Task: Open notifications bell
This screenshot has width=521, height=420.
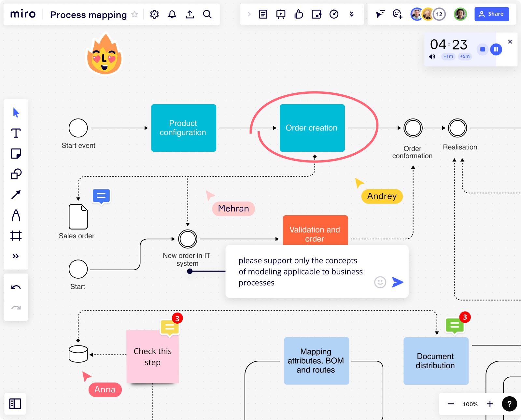Action: (172, 14)
